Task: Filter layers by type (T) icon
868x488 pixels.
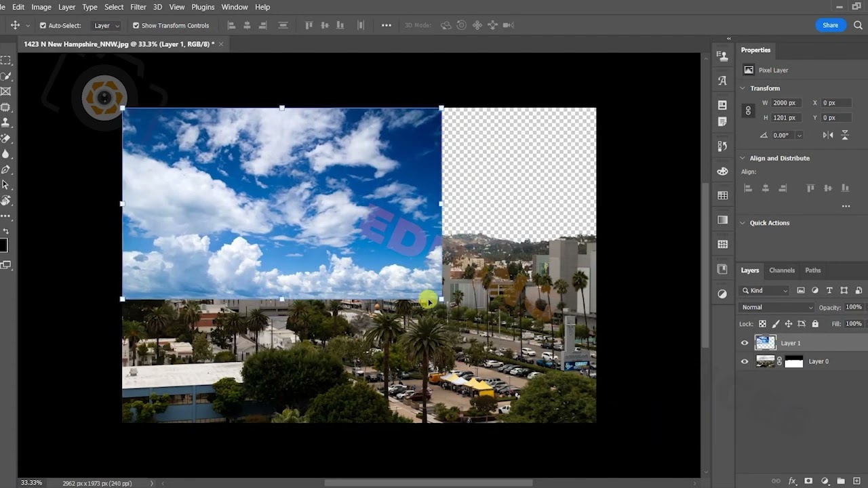Action: [x=829, y=290]
